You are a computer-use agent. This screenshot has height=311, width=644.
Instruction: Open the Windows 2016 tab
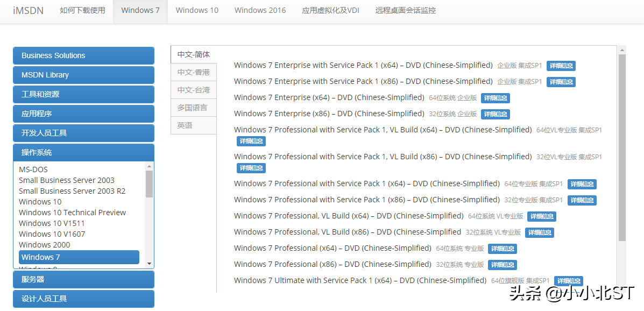[x=259, y=10]
